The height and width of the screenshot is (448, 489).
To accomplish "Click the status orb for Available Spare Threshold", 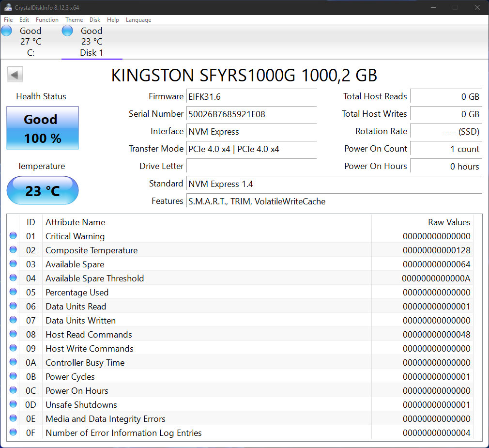I will click(13, 278).
